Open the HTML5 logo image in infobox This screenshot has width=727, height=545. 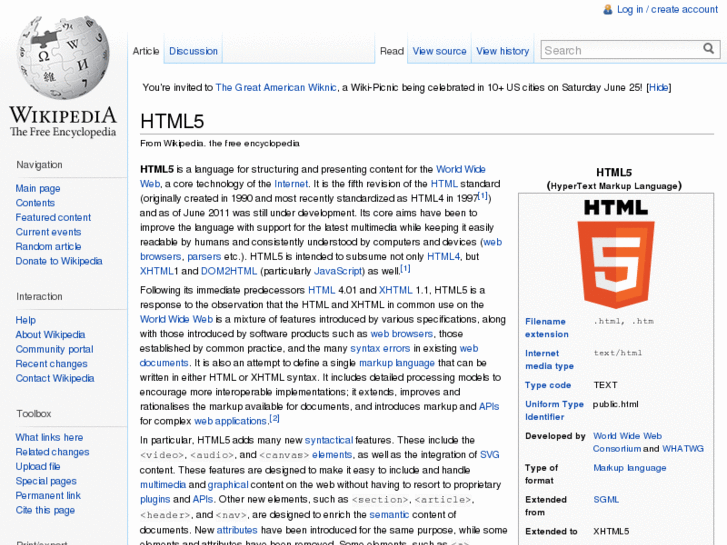(616, 254)
